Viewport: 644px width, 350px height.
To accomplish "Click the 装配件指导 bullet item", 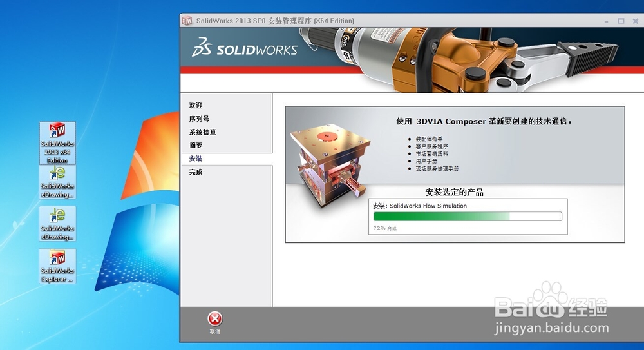I will click(429, 139).
